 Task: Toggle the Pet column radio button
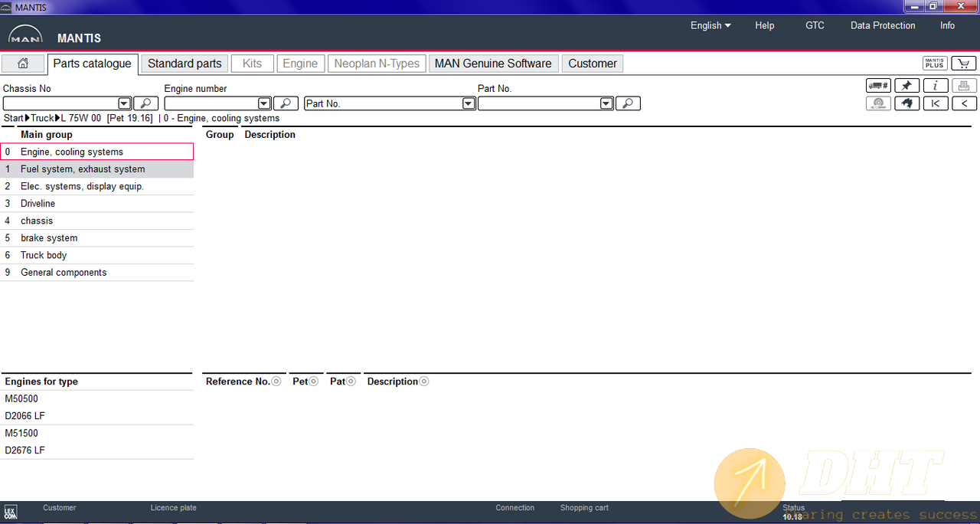click(314, 382)
